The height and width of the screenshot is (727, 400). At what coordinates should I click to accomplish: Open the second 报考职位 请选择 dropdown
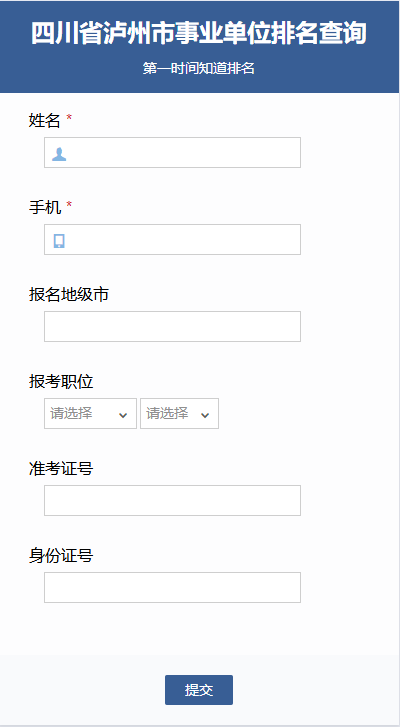179,413
